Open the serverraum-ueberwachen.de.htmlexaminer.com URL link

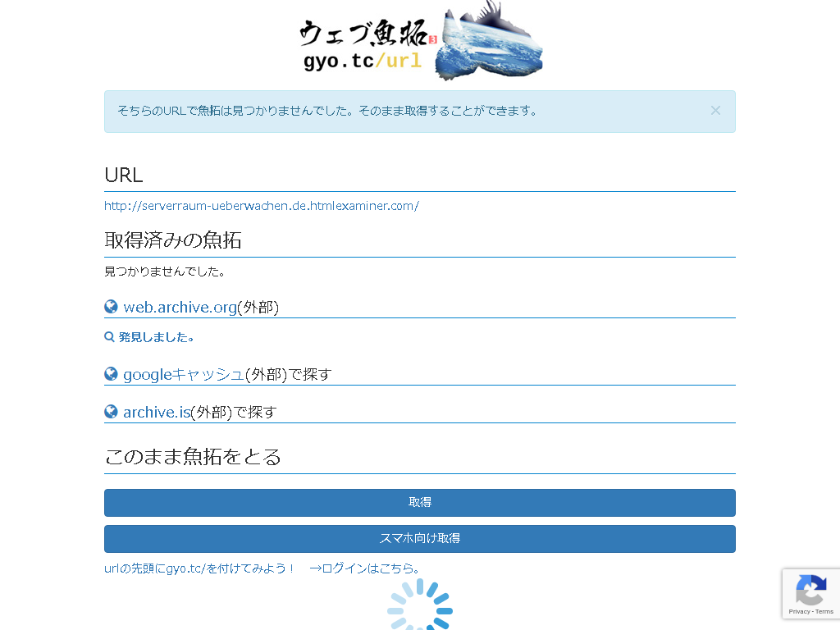261,206
